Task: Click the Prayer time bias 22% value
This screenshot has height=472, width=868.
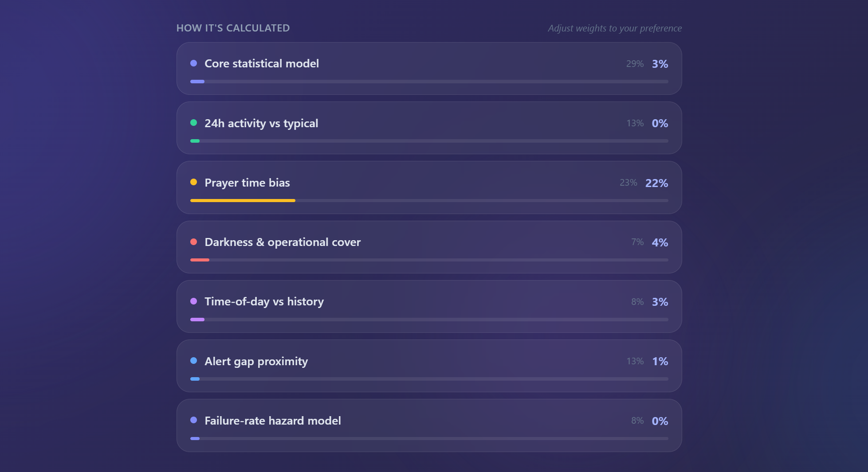Action: point(656,183)
